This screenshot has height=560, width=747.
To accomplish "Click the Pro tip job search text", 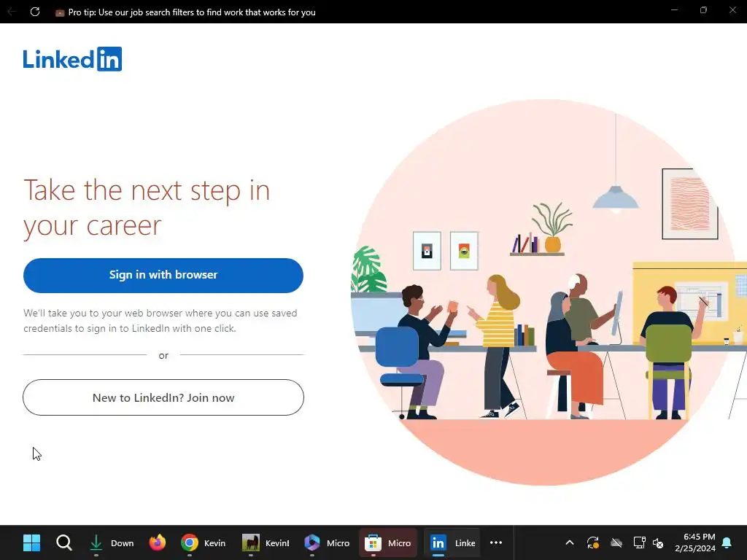I will 192,12.
